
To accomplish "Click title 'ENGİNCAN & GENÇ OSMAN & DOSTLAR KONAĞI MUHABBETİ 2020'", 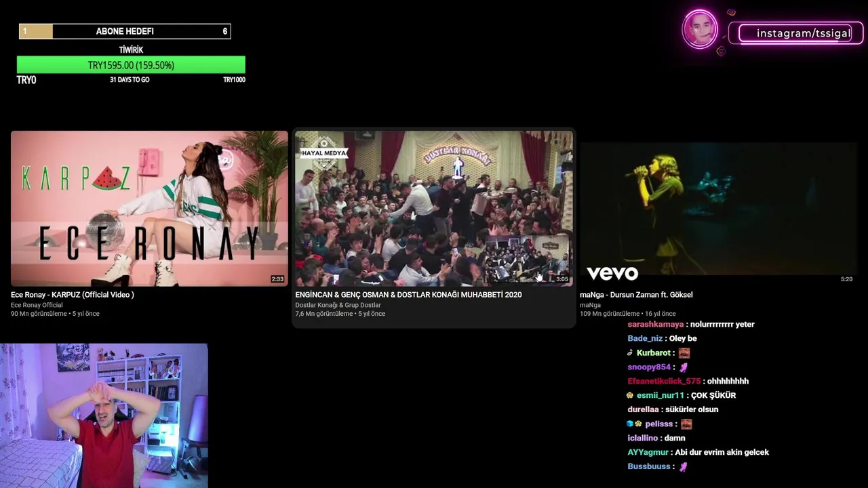I will pos(408,295).
